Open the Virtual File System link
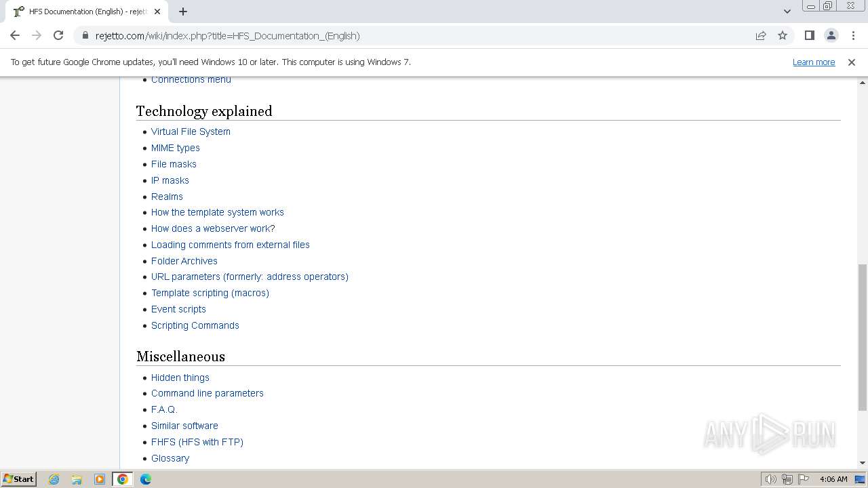This screenshot has width=868, height=488. (191, 131)
